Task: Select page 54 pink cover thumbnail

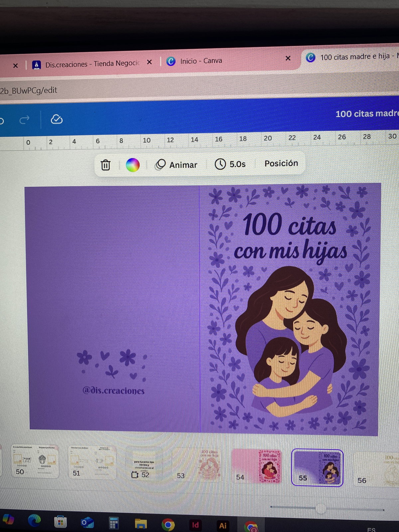Action: click(x=256, y=465)
